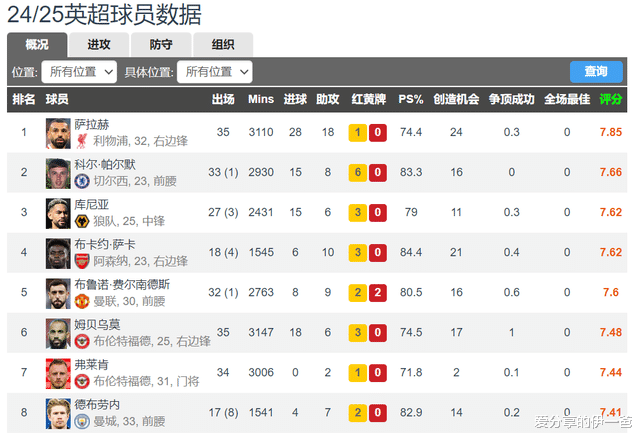Click the Manchester City crest icon
Viewport: 640px width, 438px height.
82,421
